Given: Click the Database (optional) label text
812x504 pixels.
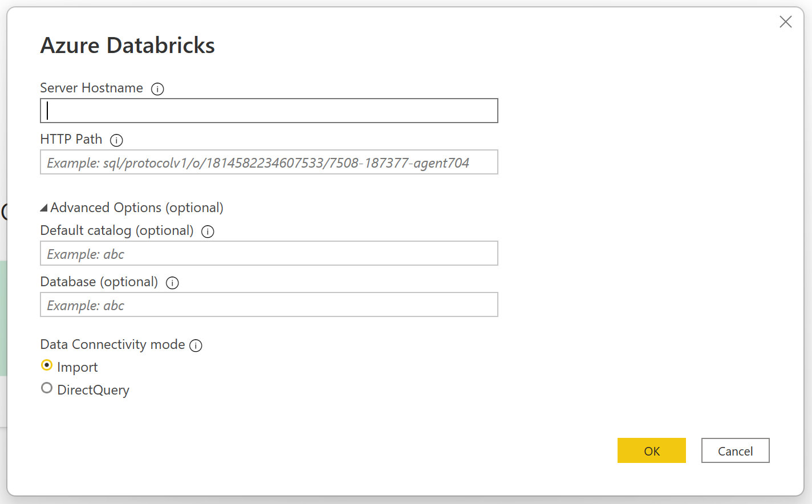Looking at the screenshot, I should click(x=99, y=282).
